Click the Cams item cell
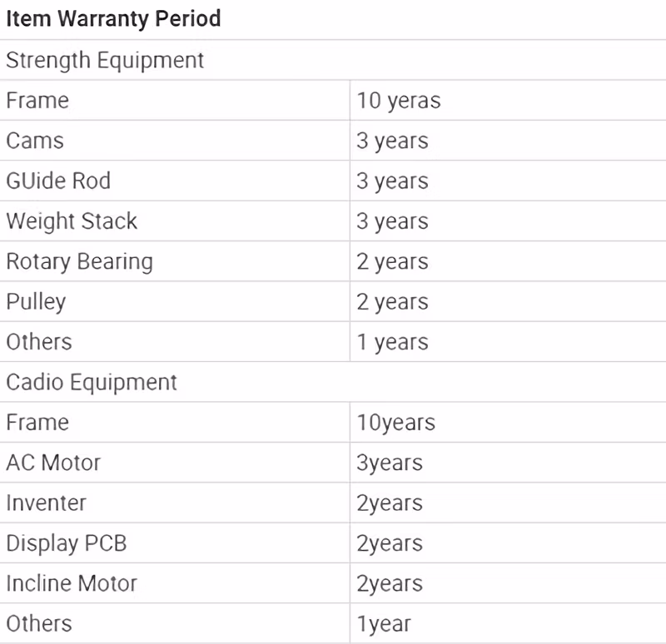The width and height of the screenshot is (666, 644). tap(175, 141)
